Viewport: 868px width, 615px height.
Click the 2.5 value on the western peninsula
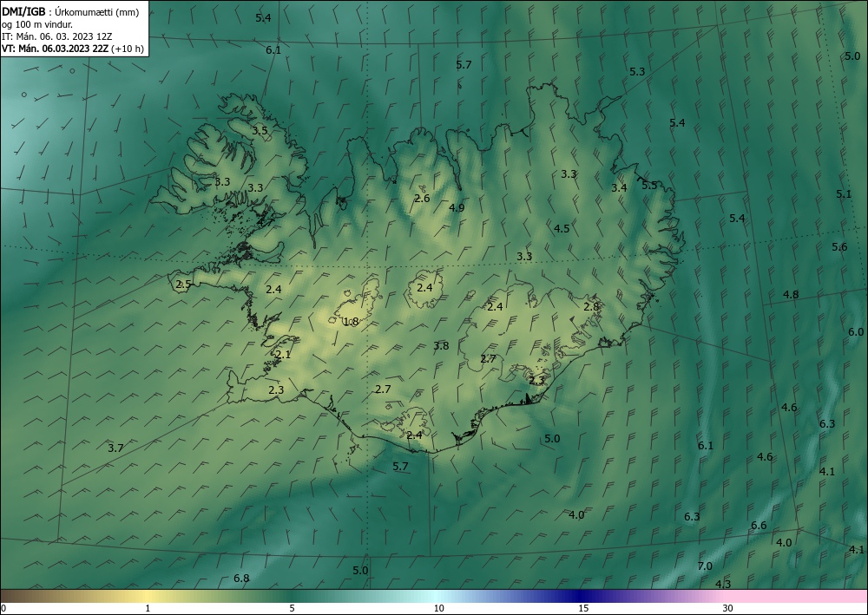coord(183,285)
